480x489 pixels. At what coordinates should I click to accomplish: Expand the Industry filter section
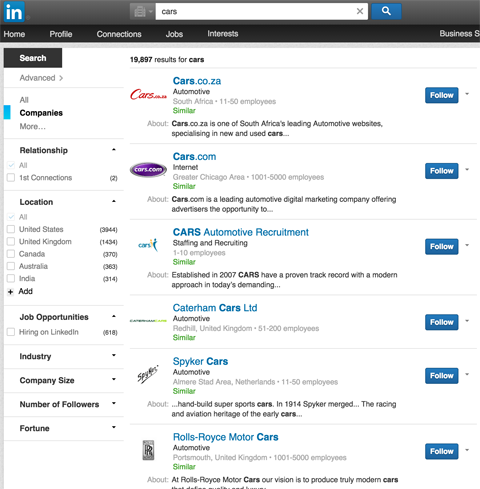coord(114,355)
